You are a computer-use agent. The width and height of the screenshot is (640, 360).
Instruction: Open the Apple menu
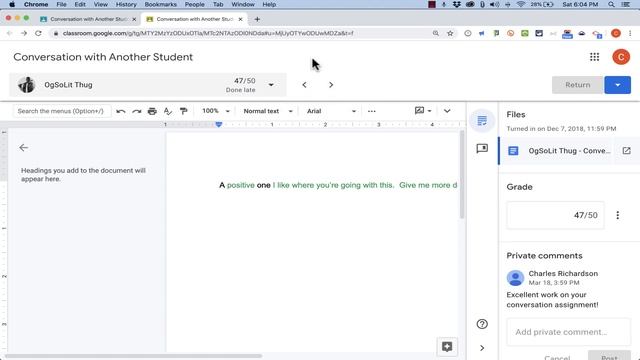pyautogui.click(x=12, y=4)
